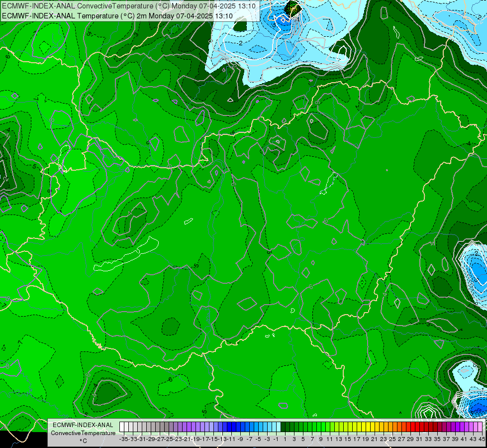Click the -35 legend scale label

coord(124,439)
